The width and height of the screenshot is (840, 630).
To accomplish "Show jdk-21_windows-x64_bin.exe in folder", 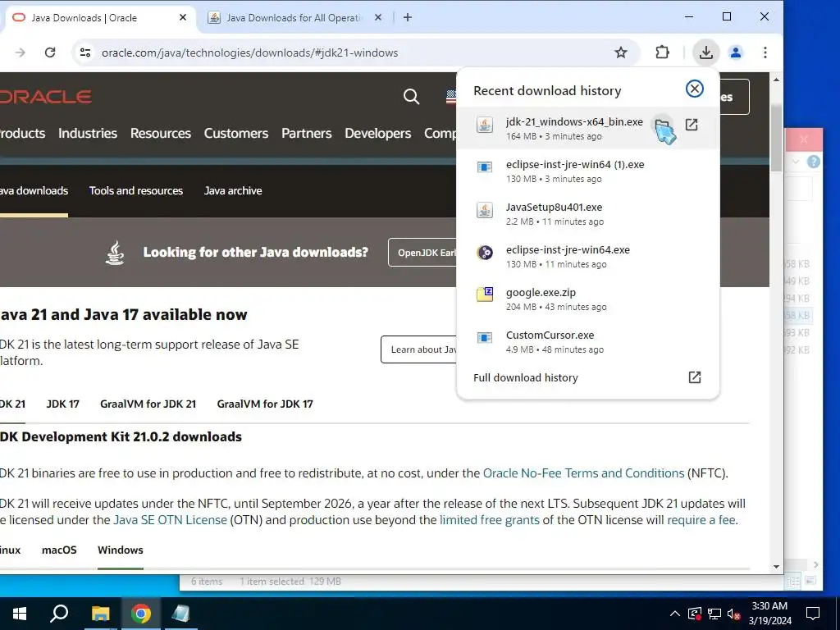I will (x=663, y=125).
